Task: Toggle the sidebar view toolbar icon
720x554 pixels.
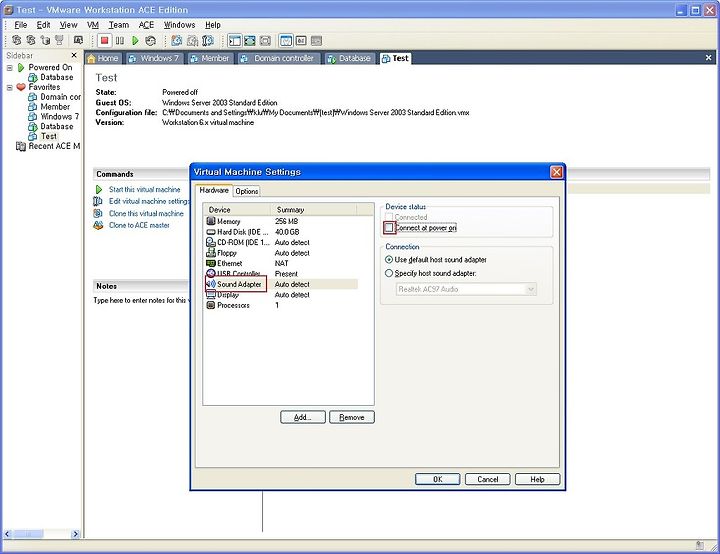Action: point(235,41)
